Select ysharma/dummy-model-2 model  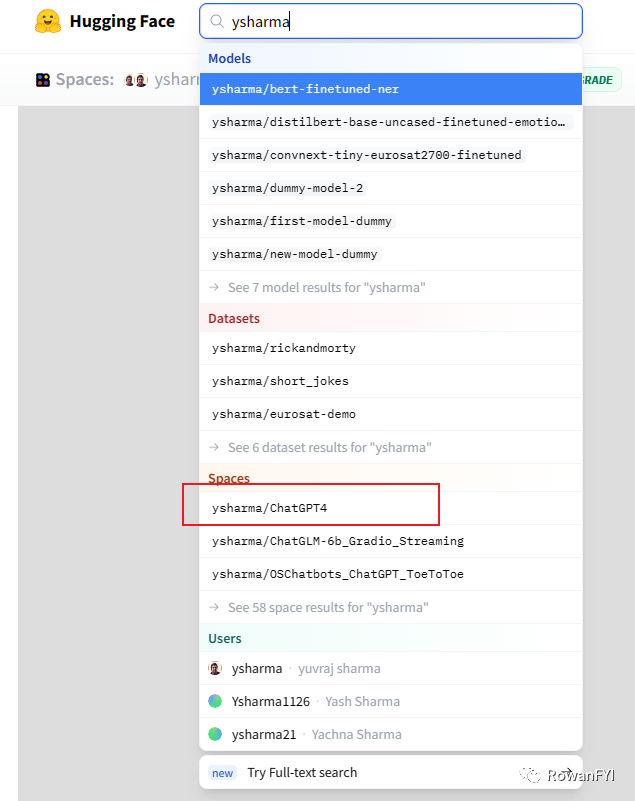(x=391, y=188)
